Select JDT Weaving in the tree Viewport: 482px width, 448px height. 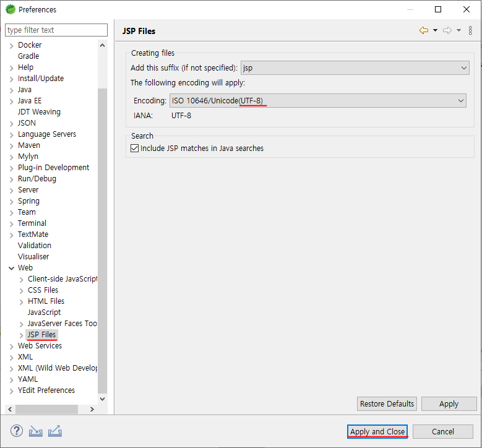coord(39,111)
